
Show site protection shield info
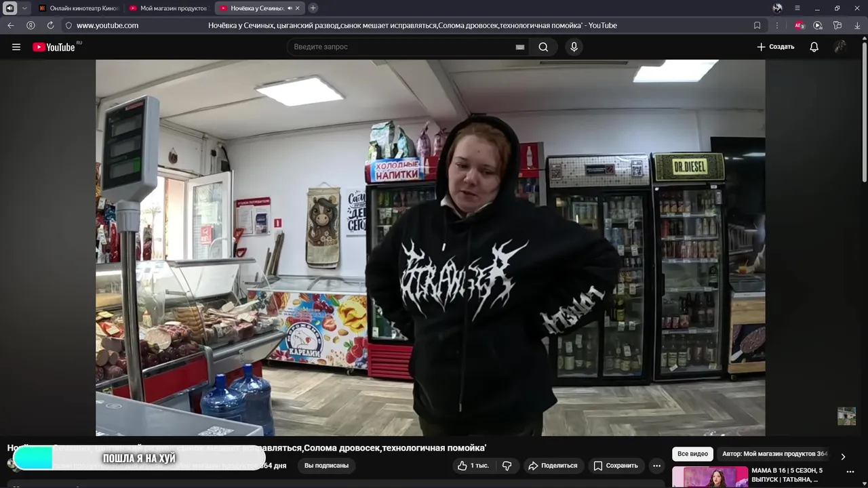point(68,25)
